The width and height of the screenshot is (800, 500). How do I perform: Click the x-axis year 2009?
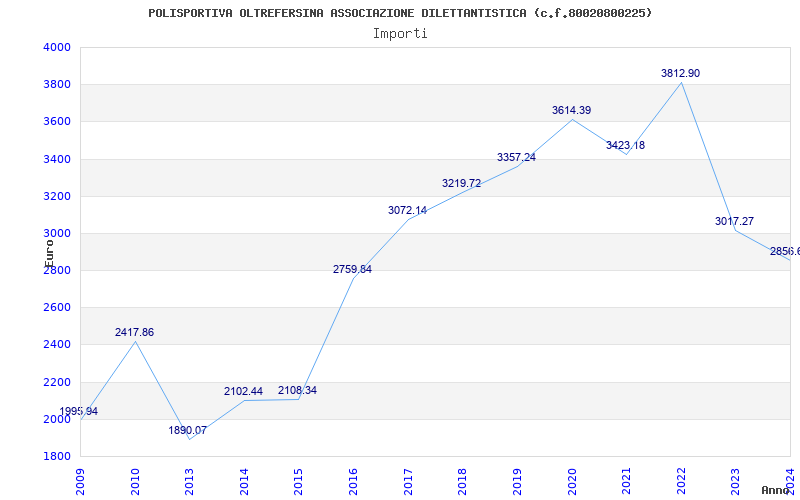click(x=80, y=481)
